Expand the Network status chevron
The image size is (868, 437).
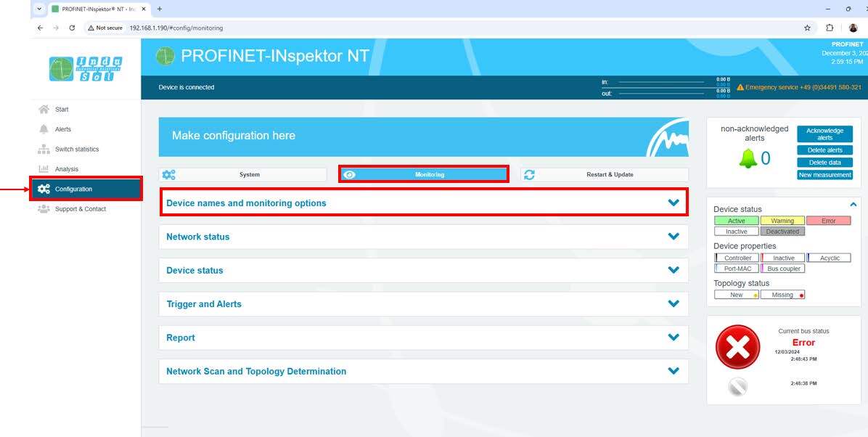pos(673,237)
